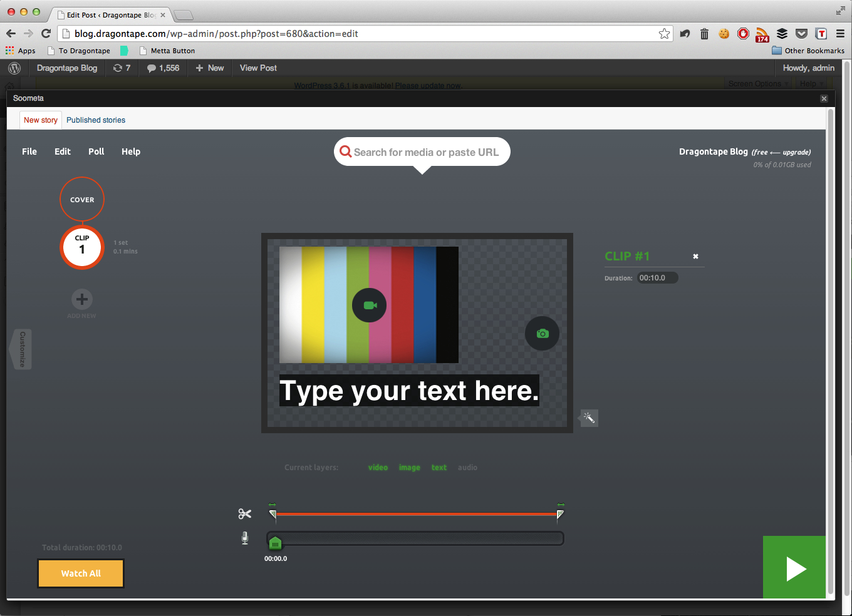The height and width of the screenshot is (616, 852).
Task: Add a new clip with plus icon
Action: (82, 299)
